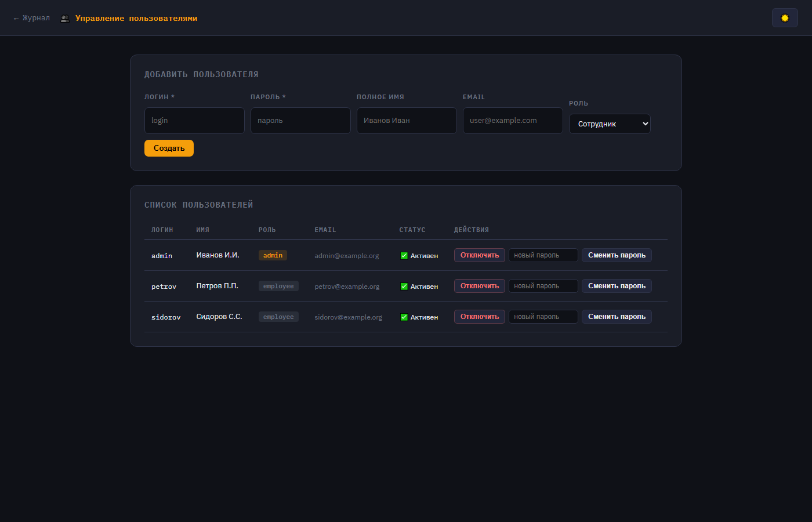Click Отключить for the petrov user
Image resolution: width=812 pixels, height=522 pixels.
(x=479, y=286)
